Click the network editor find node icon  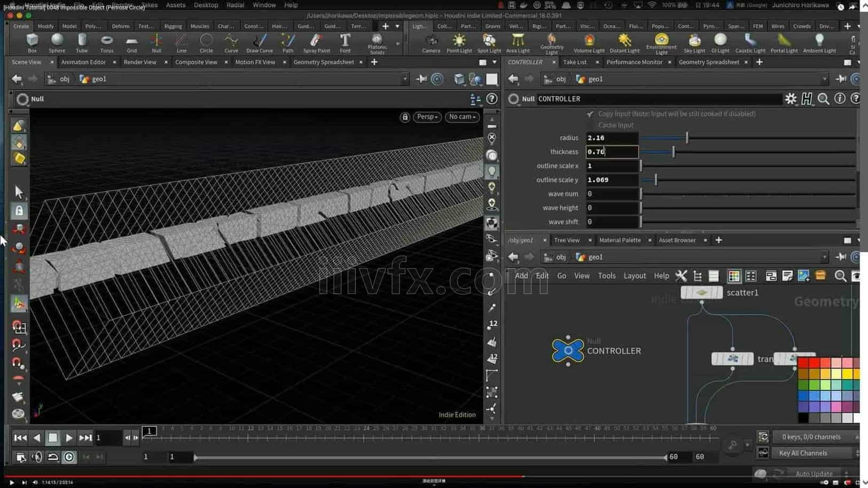click(x=840, y=276)
